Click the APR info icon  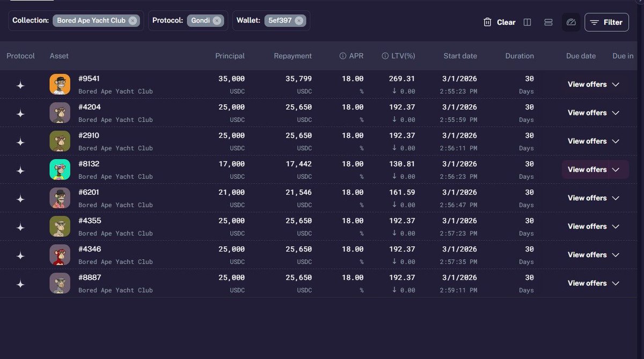(x=342, y=56)
